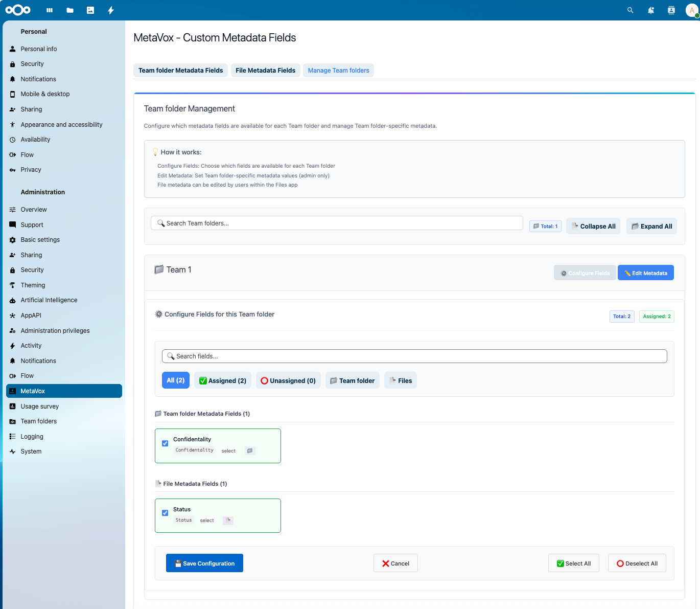Image resolution: width=700 pixels, height=609 pixels.
Task: Click the Privacy key icon
Action: point(13,170)
